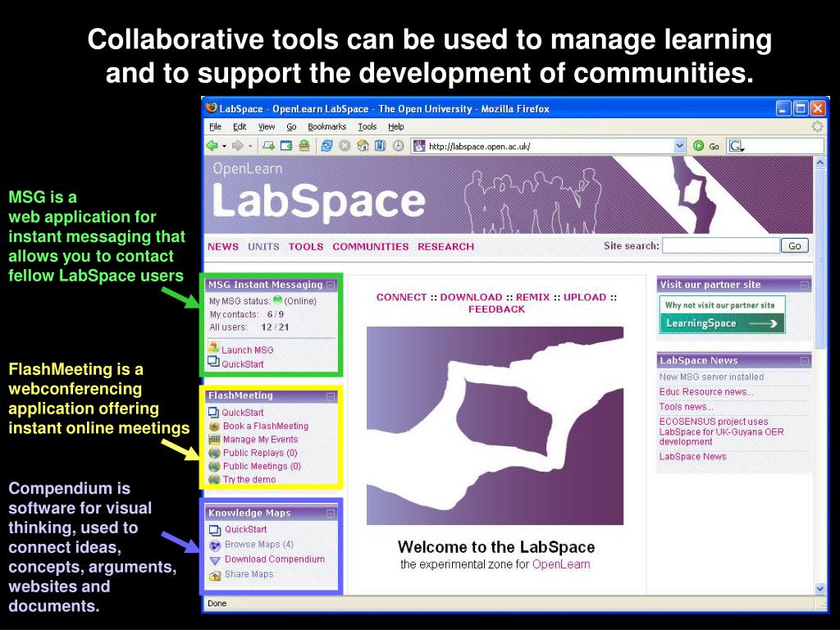Reload the page with the refresh icon

pyautogui.click(x=326, y=146)
